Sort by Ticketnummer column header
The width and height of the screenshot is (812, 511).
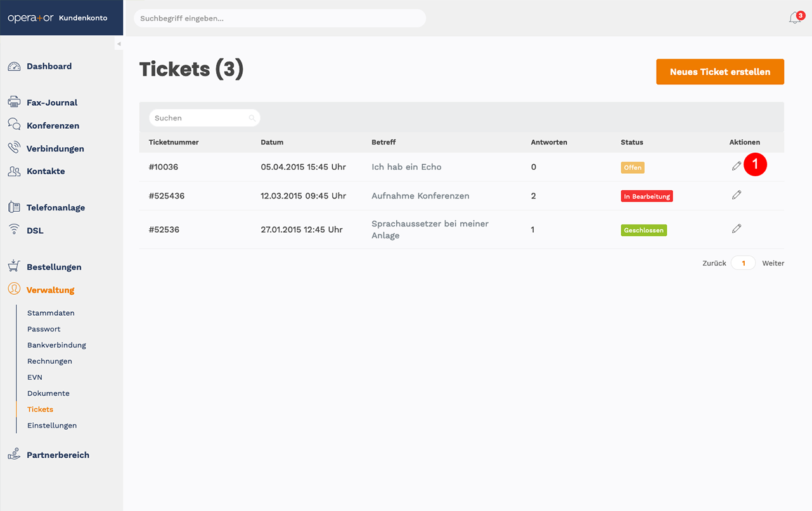174,142
